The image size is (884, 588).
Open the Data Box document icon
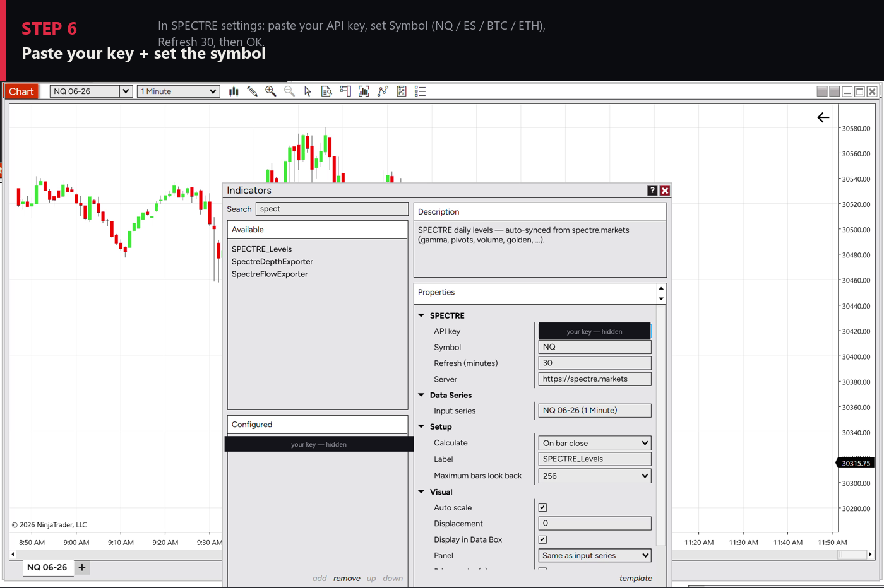(x=326, y=91)
